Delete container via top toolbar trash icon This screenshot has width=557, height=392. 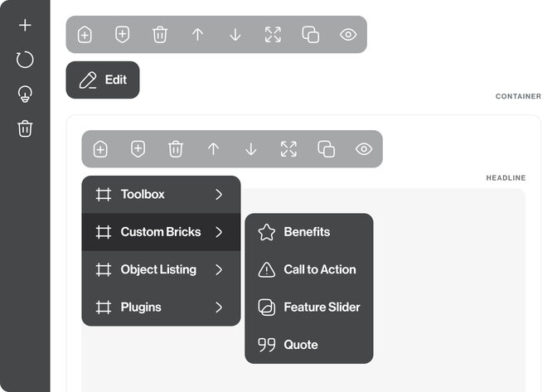(x=160, y=35)
